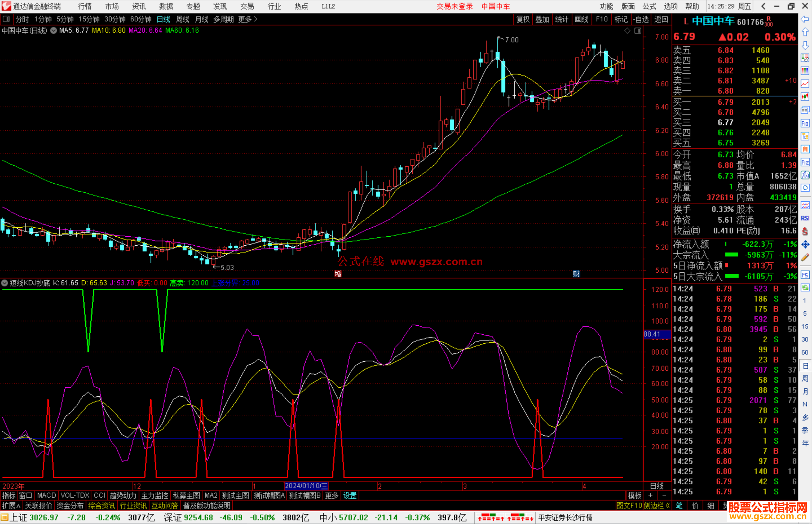The height and width of the screenshot is (524, 812).
Task: Click the RSI indicator sidebar icon
Action: (805, 218)
